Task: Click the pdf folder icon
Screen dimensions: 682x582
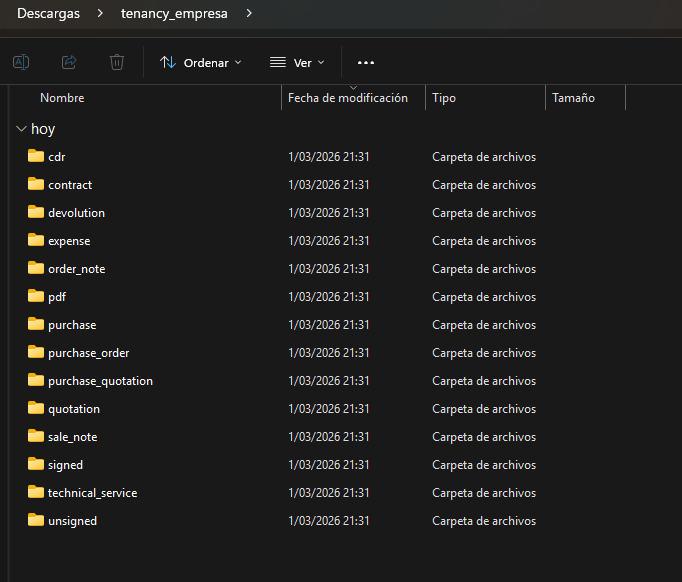Action: (36, 296)
